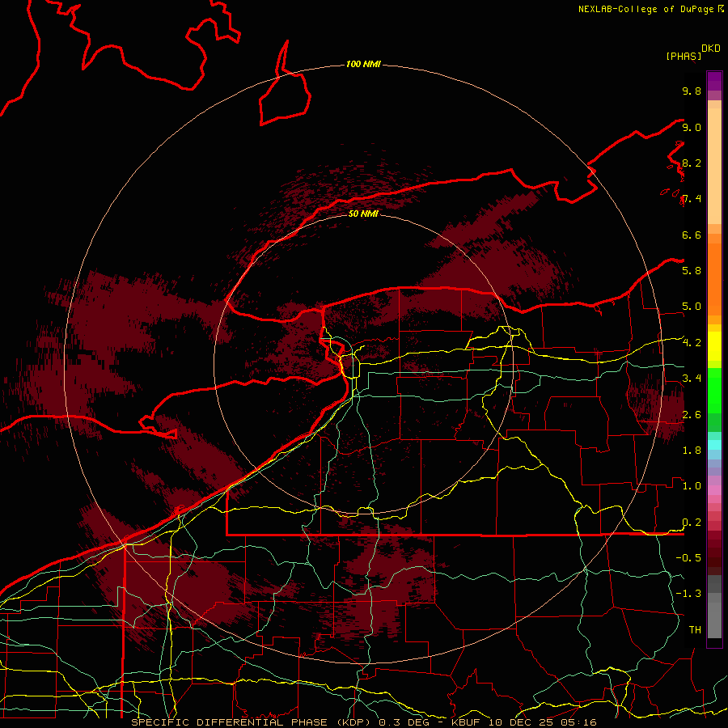The height and width of the screenshot is (728, 728).
Task: Pick the gray band at the color scale bottom
Action: tap(714, 621)
